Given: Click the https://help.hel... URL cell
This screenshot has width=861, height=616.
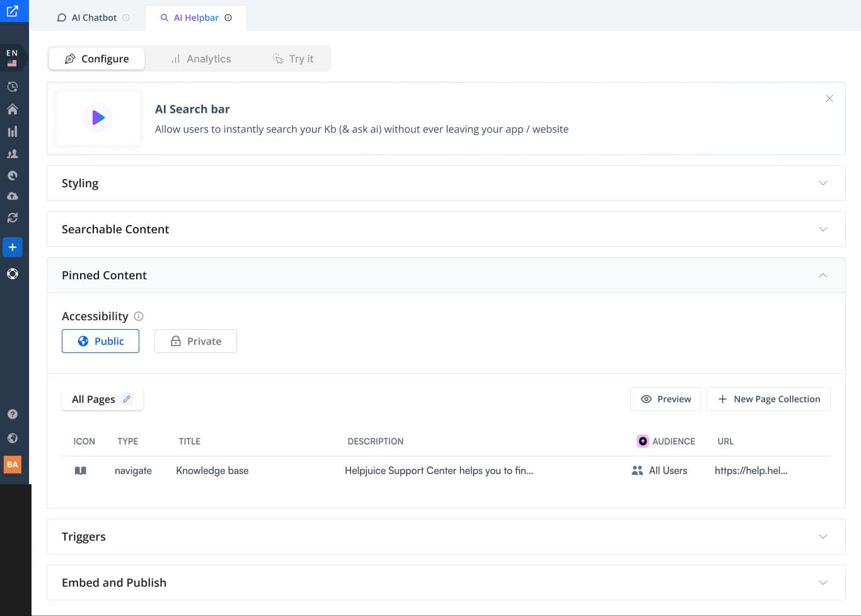Looking at the screenshot, I should [x=751, y=471].
